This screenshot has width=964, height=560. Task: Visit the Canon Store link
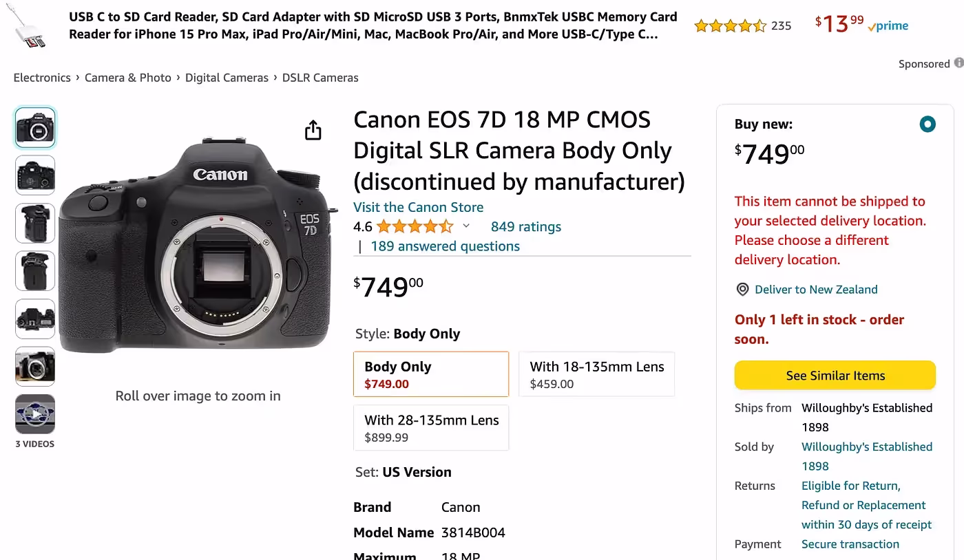point(418,207)
